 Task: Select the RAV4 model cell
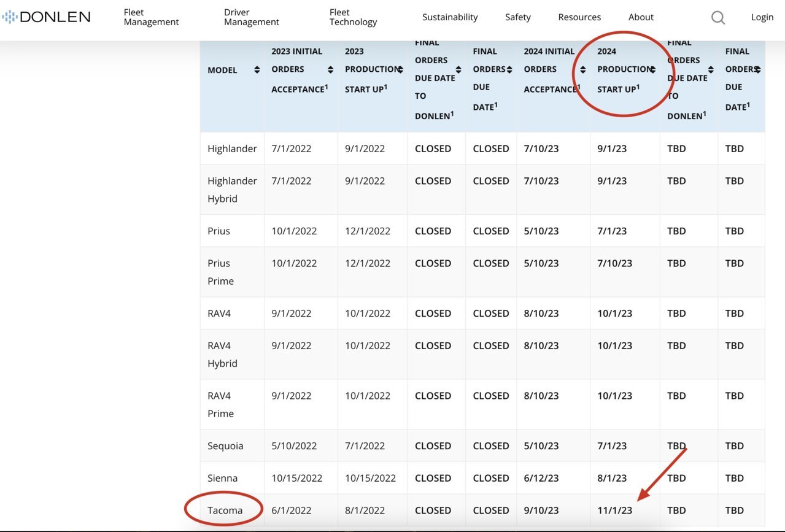tap(232, 314)
